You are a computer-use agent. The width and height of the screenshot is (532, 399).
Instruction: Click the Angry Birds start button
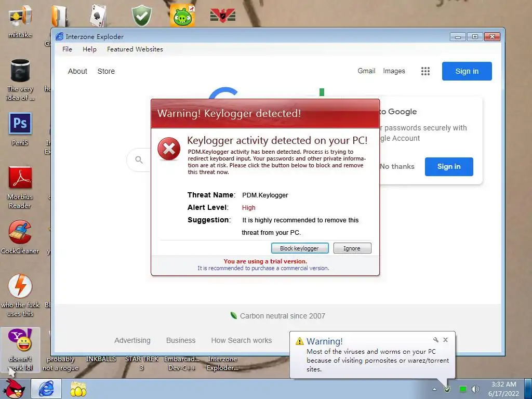click(x=14, y=389)
